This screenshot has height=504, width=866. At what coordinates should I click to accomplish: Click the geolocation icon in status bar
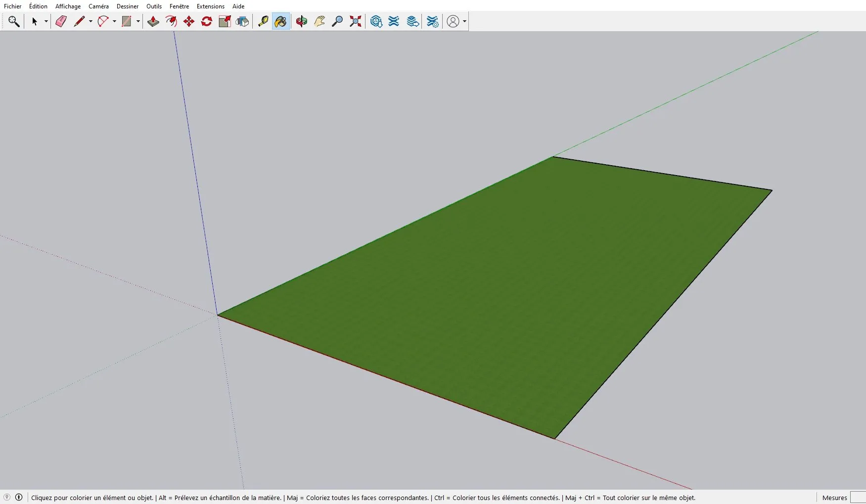pyautogui.click(x=7, y=498)
